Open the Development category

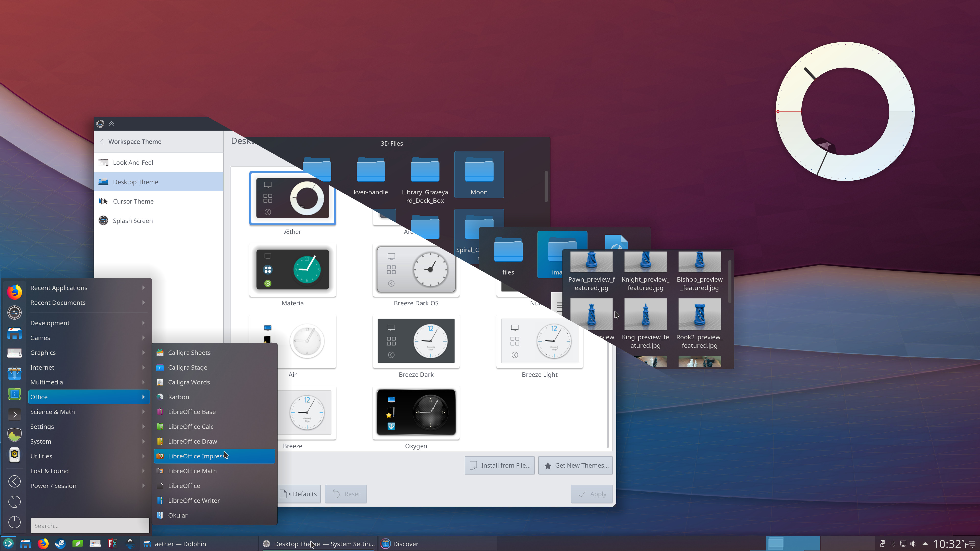[x=89, y=323]
